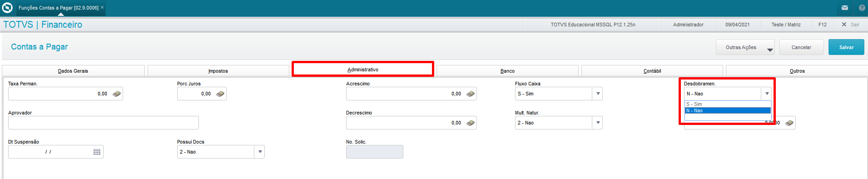Close the Funções Contas a Pagar tab
868x179 pixels.
click(102, 7)
